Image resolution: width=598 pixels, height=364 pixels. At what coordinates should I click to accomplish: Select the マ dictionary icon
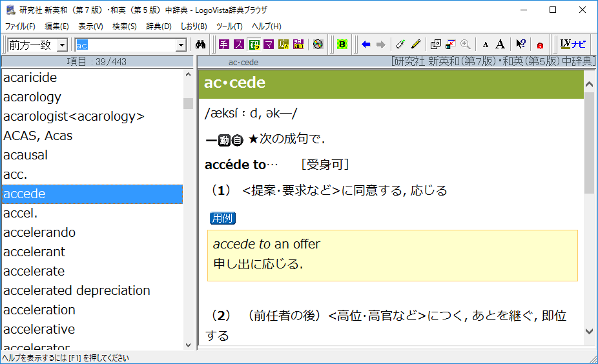pyautogui.click(x=269, y=45)
